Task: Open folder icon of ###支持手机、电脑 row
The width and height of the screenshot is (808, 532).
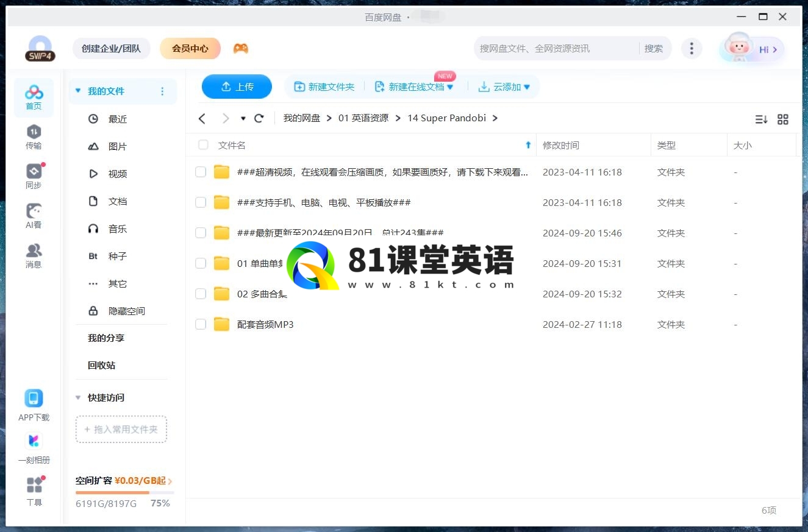Action: [x=221, y=202]
